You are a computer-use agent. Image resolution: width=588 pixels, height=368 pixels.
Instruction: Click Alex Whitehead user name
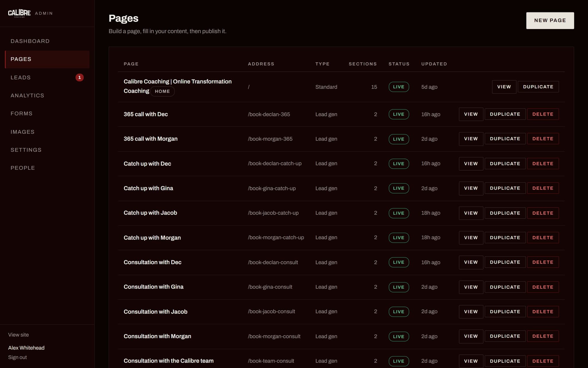pos(26,348)
